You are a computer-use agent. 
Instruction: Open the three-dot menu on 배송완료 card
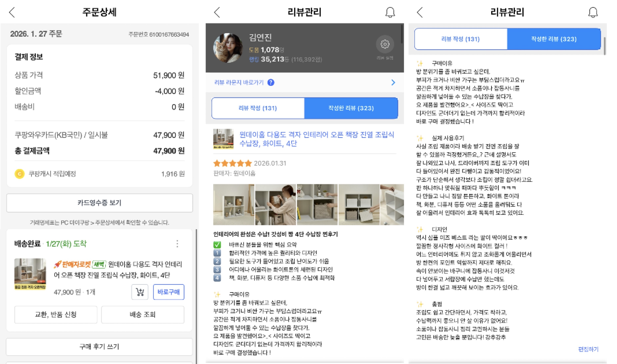tap(177, 244)
